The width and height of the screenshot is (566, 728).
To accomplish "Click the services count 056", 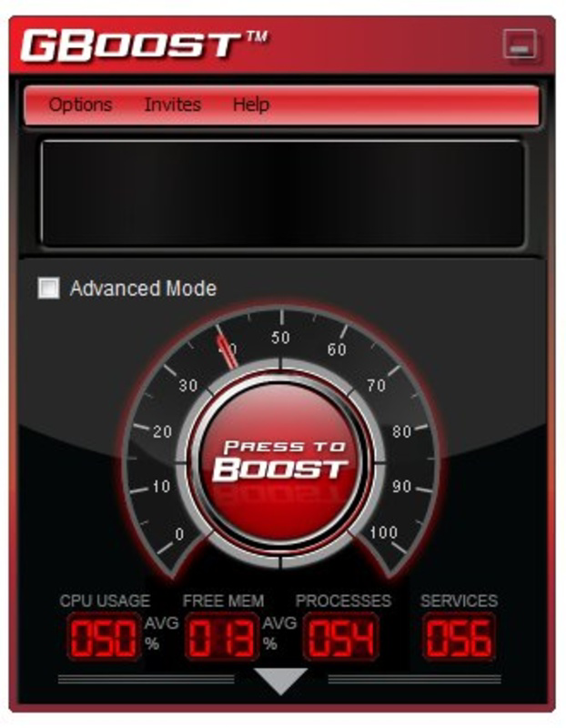I will click(x=459, y=637).
